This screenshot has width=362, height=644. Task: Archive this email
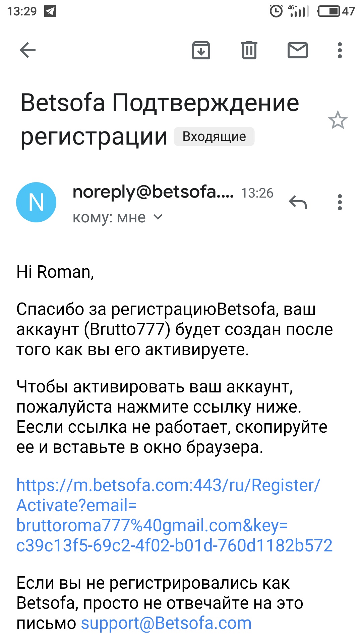[201, 51]
